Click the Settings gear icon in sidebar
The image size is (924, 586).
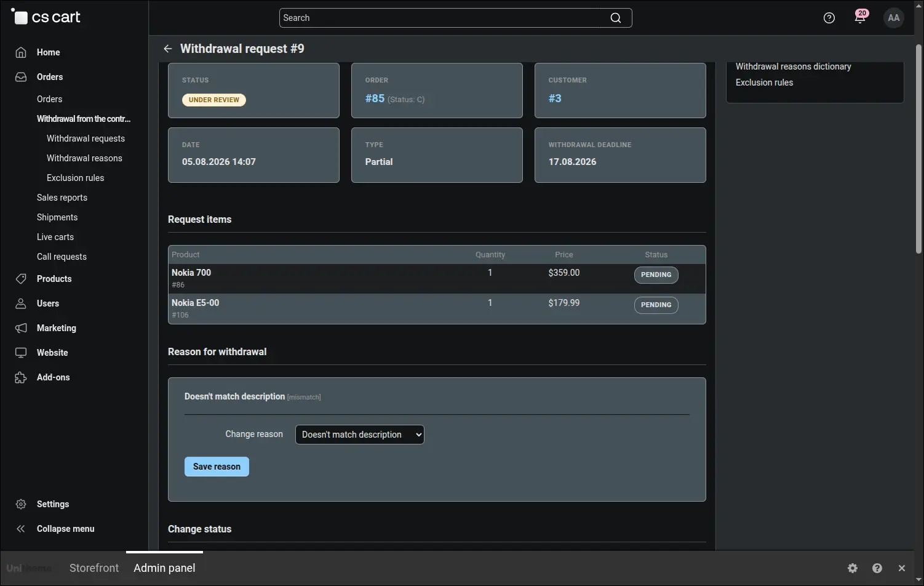click(x=21, y=504)
